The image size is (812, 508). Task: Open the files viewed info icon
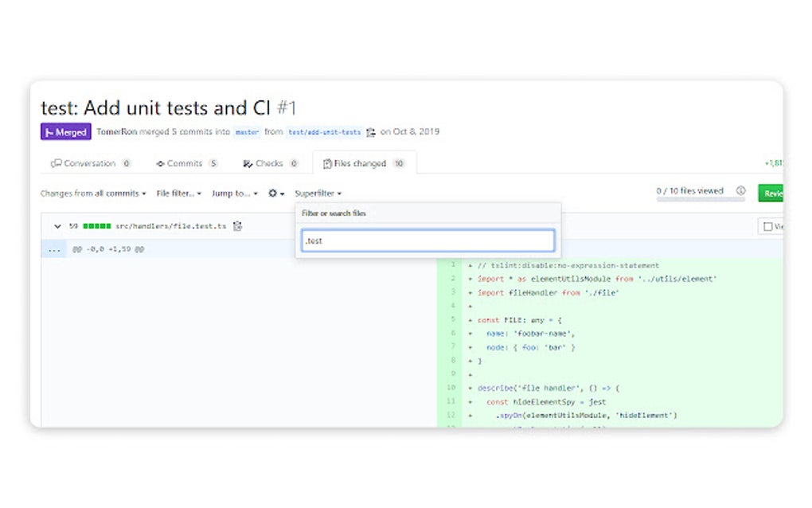(x=741, y=190)
